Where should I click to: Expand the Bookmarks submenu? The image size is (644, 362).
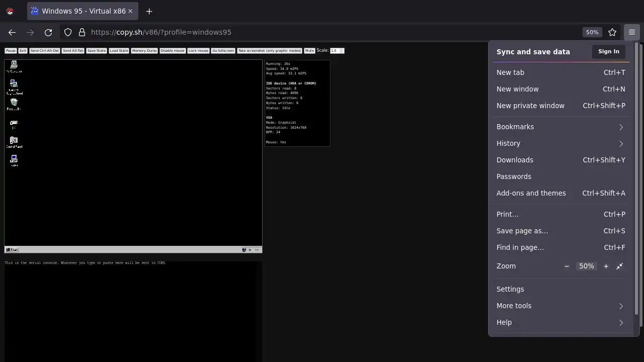561,127
